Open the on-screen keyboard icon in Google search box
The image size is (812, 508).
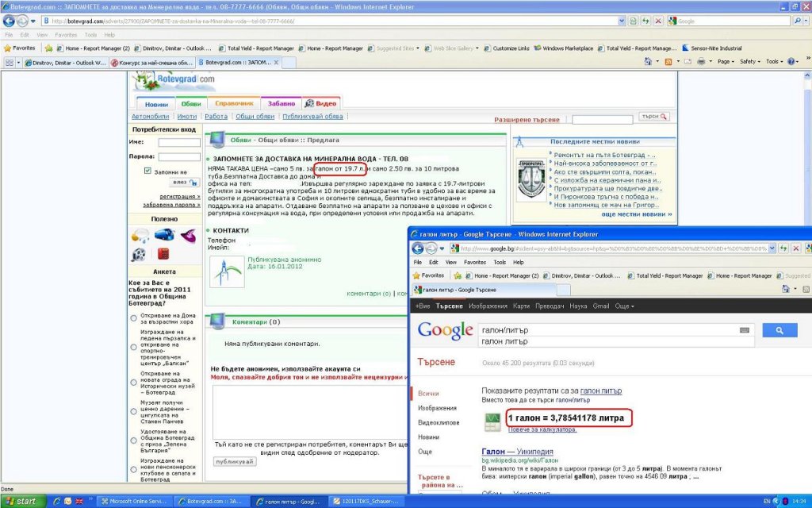pyautogui.click(x=744, y=329)
